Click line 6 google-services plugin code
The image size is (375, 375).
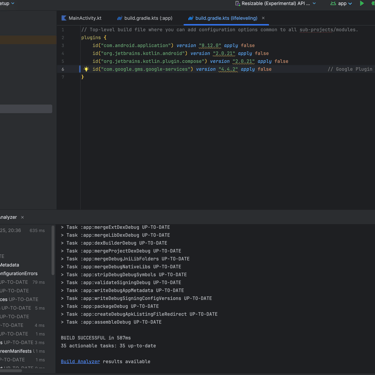coord(182,69)
